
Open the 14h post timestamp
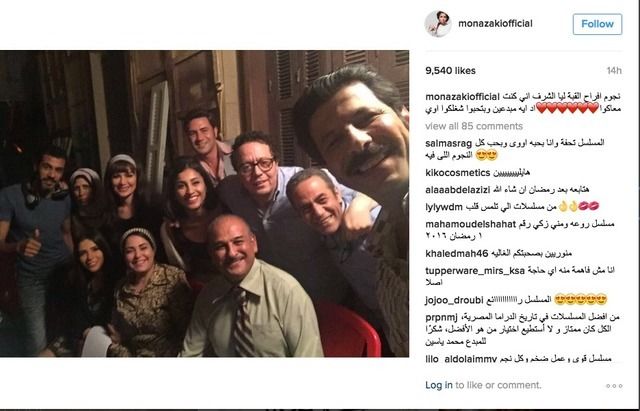click(x=614, y=71)
